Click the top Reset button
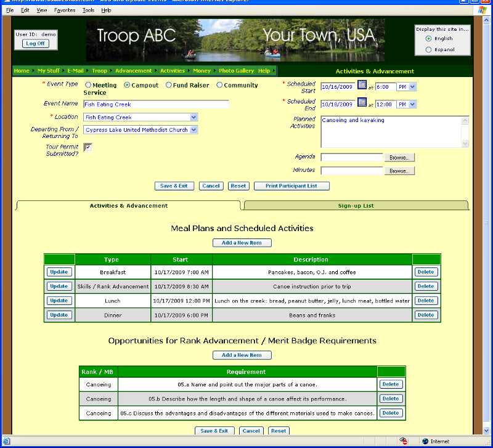 pyautogui.click(x=238, y=186)
